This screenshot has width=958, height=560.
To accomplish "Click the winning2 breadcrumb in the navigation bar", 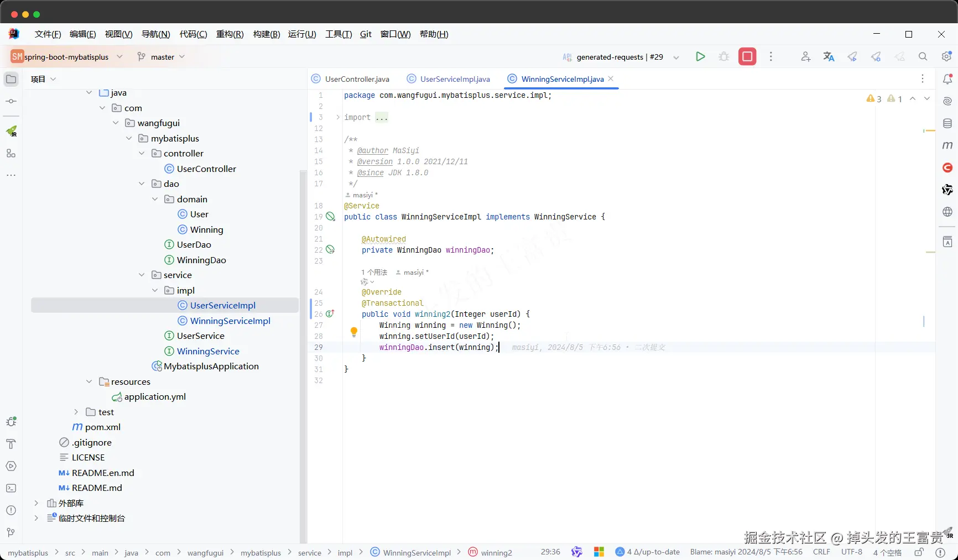I will click(x=491, y=552).
